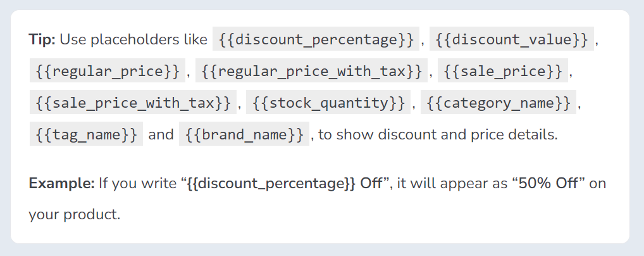The width and height of the screenshot is (644, 256).
Task: Click the bold "Example:" label
Action: 61,184
